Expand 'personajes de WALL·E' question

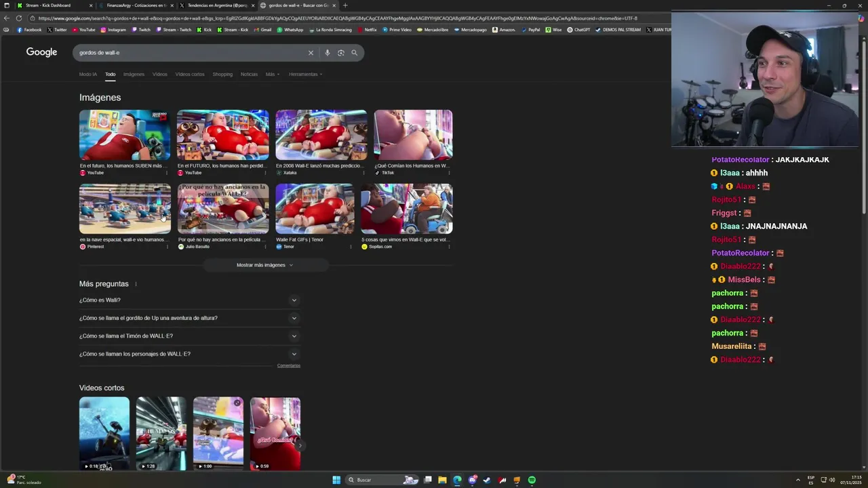click(x=190, y=354)
